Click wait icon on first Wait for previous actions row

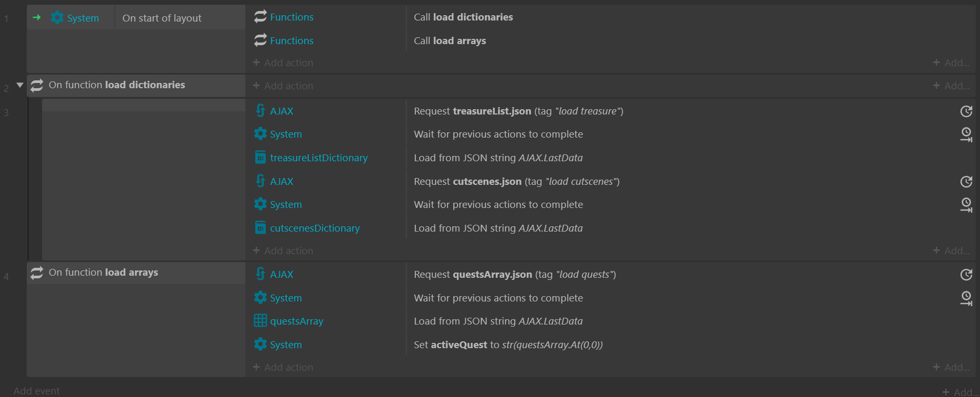(966, 134)
